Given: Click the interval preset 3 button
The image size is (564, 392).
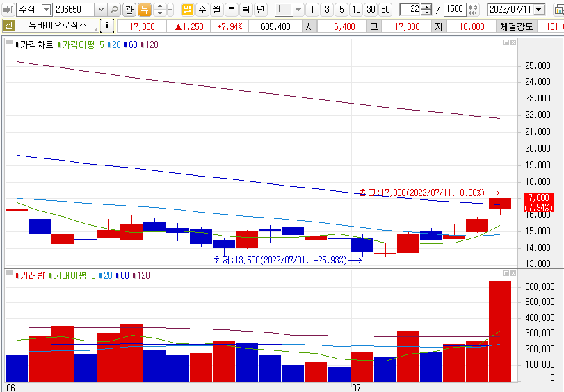Looking at the screenshot, I should point(327,10).
